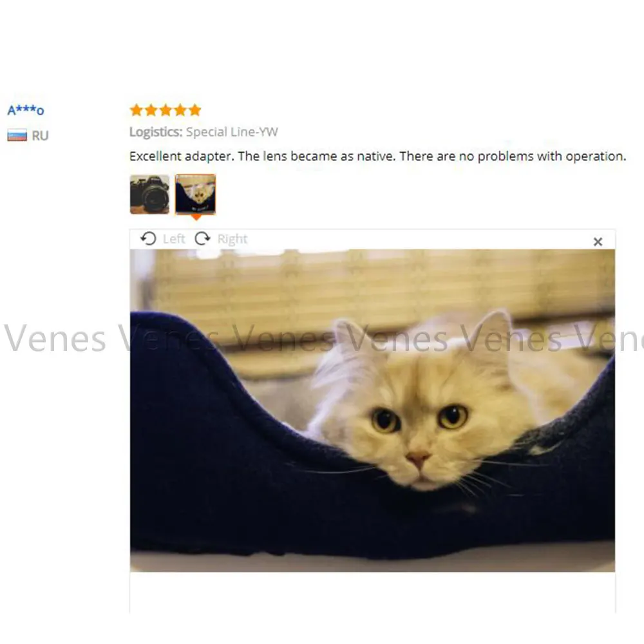Click the fourth orange rating star

pos(180,110)
